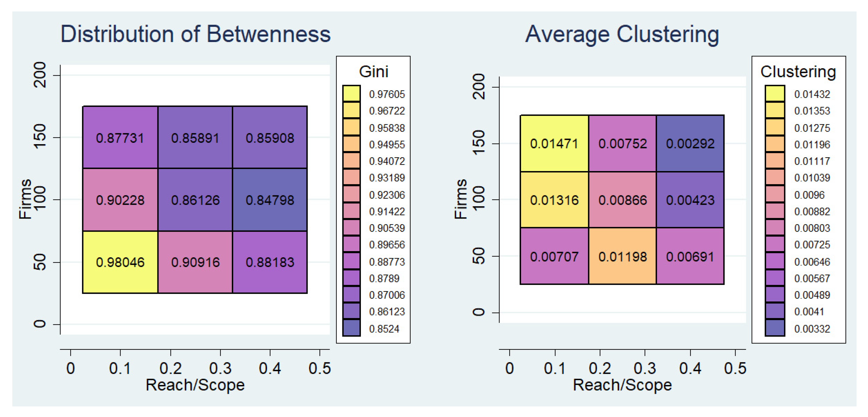Click the Distribution of Betwenness title

(195, 34)
